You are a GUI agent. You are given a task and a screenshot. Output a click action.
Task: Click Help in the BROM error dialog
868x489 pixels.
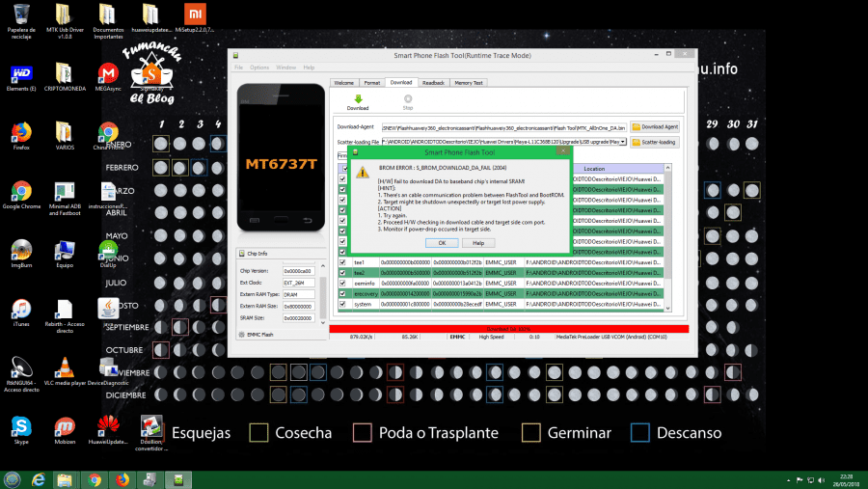(x=478, y=243)
